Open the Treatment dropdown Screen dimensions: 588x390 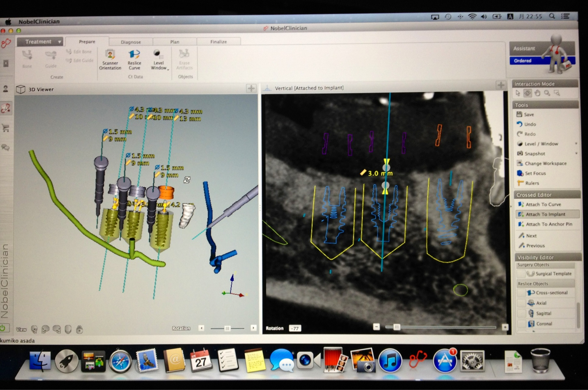click(40, 42)
